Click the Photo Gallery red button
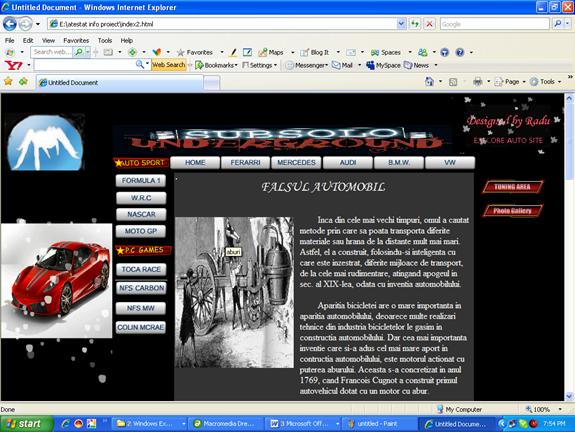The width and height of the screenshot is (575, 432). tap(512, 210)
